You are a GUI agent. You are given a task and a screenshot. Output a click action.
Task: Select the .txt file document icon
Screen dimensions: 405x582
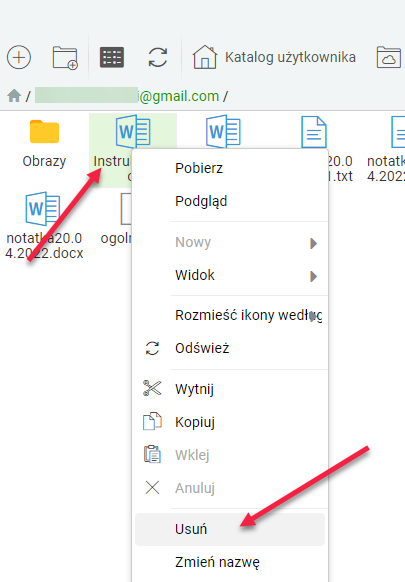coord(314,132)
